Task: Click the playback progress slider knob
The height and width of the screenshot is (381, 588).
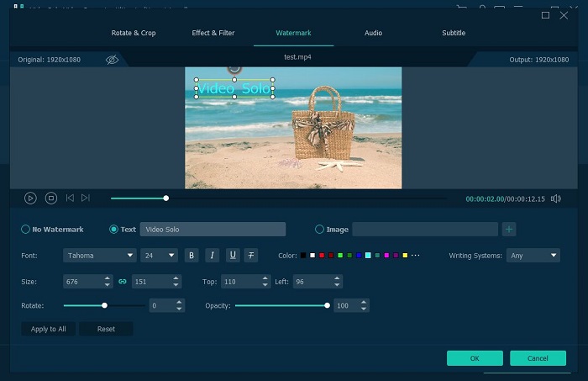Action: (x=165, y=198)
